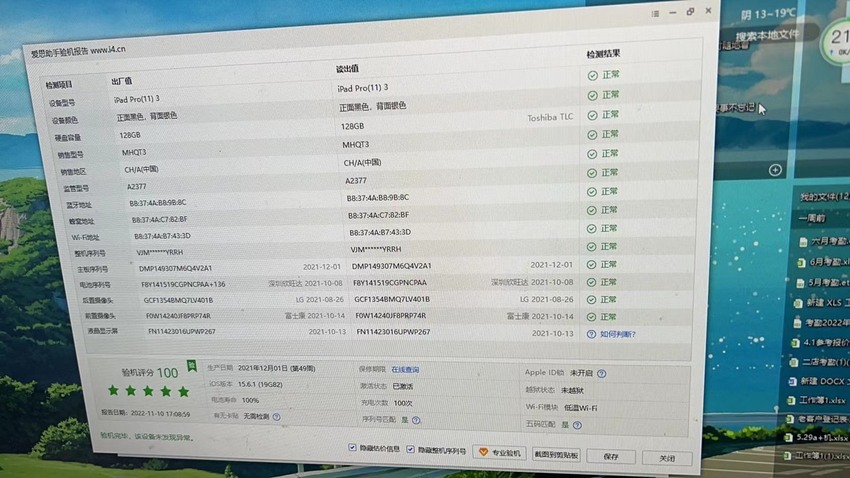Image resolution: width=850 pixels, height=478 pixels.
Task: Click the 我的文件 panel header
Action: click(824, 196)
